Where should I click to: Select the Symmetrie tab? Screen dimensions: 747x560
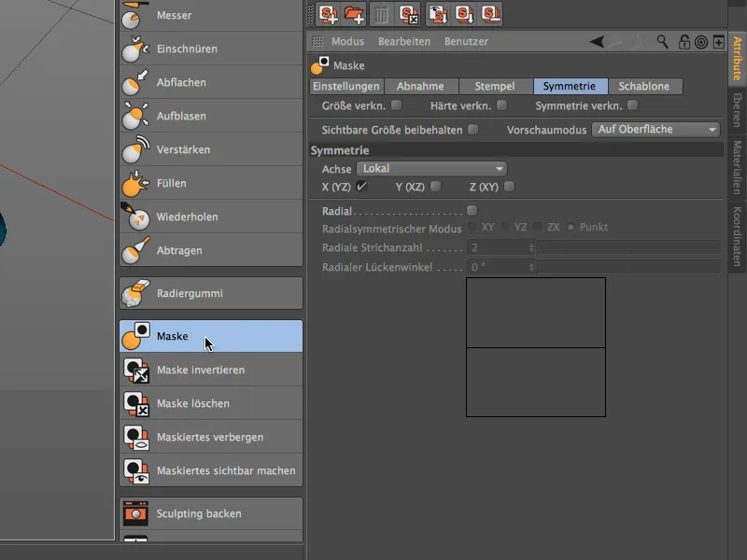pos(570,86)
